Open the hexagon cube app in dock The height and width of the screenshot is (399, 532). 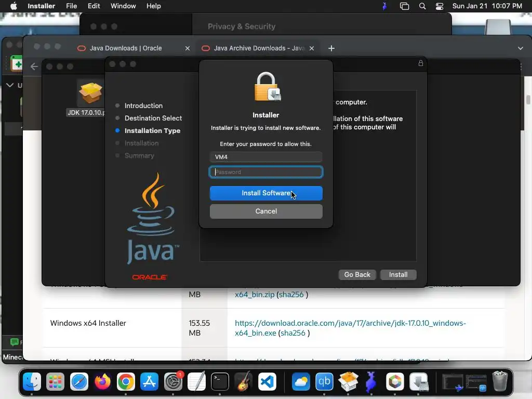[395, 382]
